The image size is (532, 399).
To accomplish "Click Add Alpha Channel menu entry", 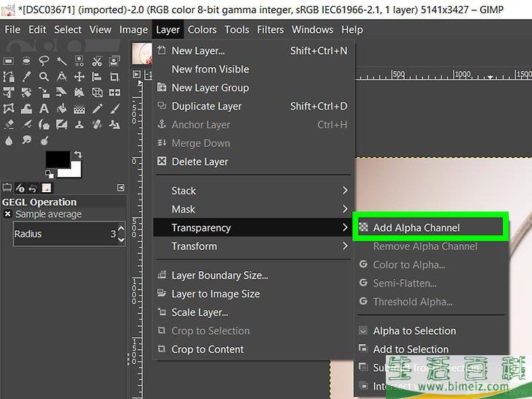I will pos(417,228).
